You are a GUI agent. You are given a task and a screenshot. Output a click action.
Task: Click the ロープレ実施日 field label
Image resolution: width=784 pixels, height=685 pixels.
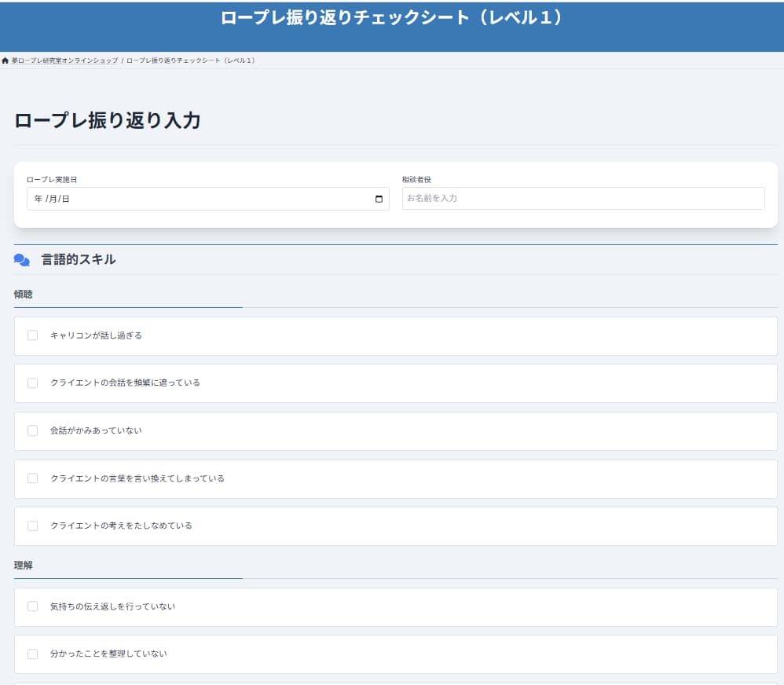point(52,180)
